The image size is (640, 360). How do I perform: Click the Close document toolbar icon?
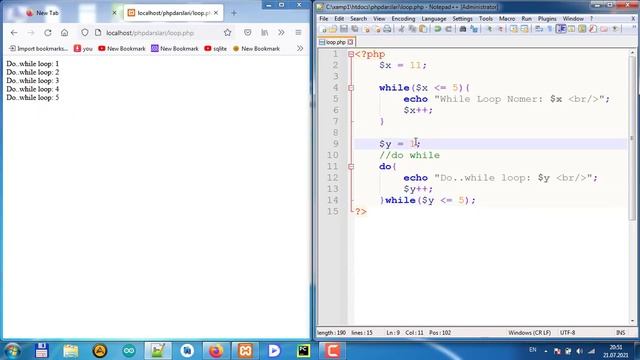click(366, 29)
